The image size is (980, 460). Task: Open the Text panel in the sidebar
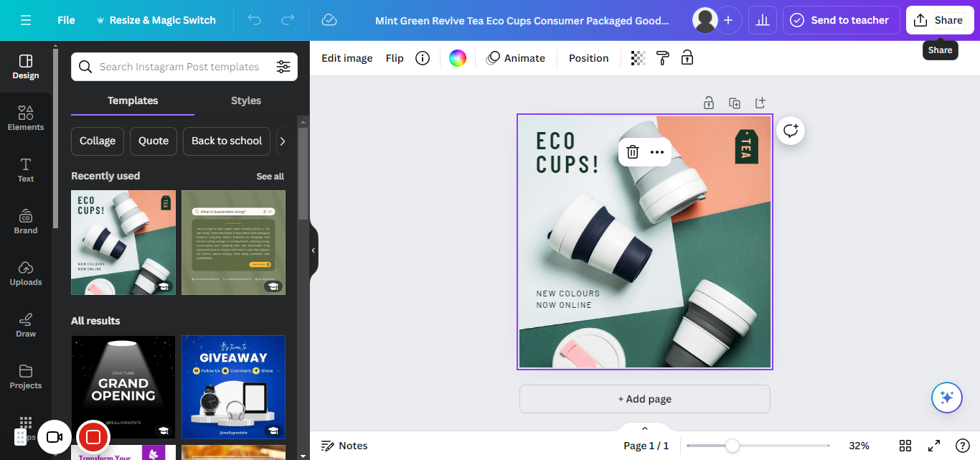coord(26,169)
